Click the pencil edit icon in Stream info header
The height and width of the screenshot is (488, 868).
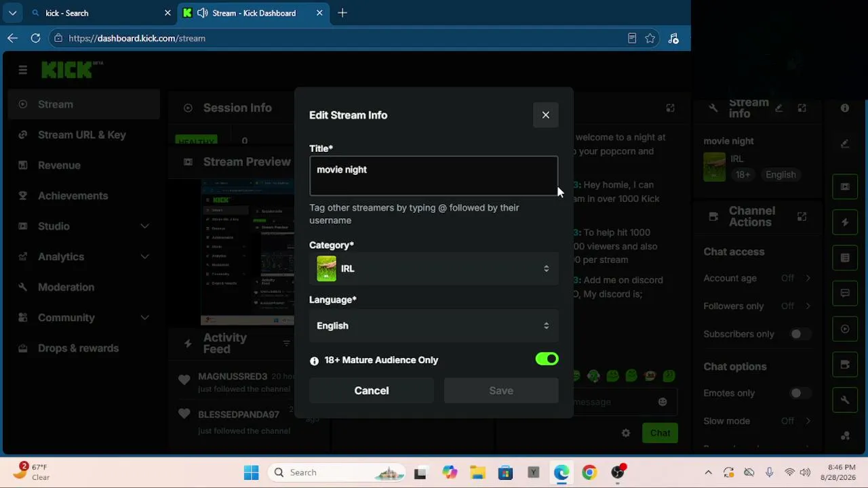click(778, 108)
